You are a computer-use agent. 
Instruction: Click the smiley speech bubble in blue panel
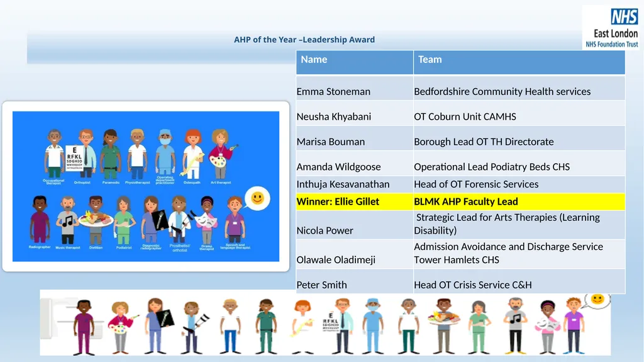[257, 199]
